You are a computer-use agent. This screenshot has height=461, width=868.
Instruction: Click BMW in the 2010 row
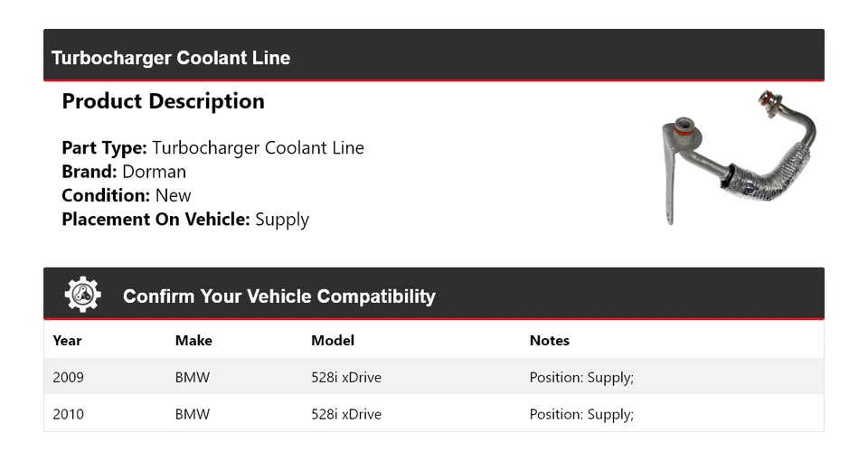(193, 415)
